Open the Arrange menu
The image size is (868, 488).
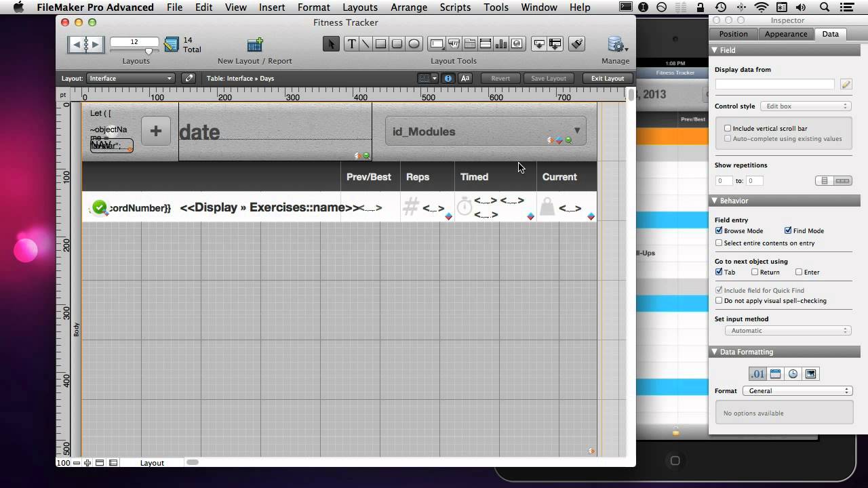(409, 7)
